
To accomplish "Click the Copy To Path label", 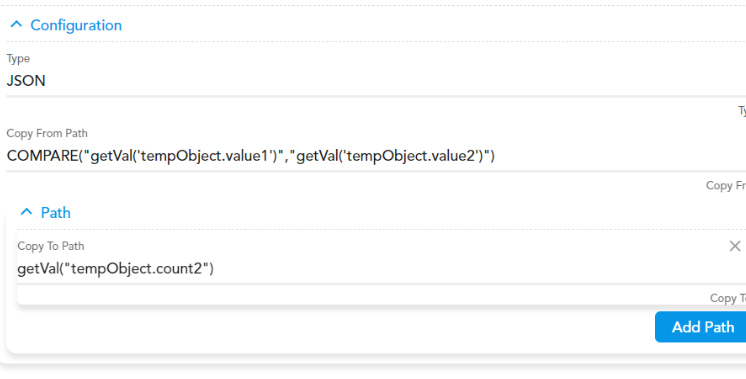I will [x=51, y=246].
